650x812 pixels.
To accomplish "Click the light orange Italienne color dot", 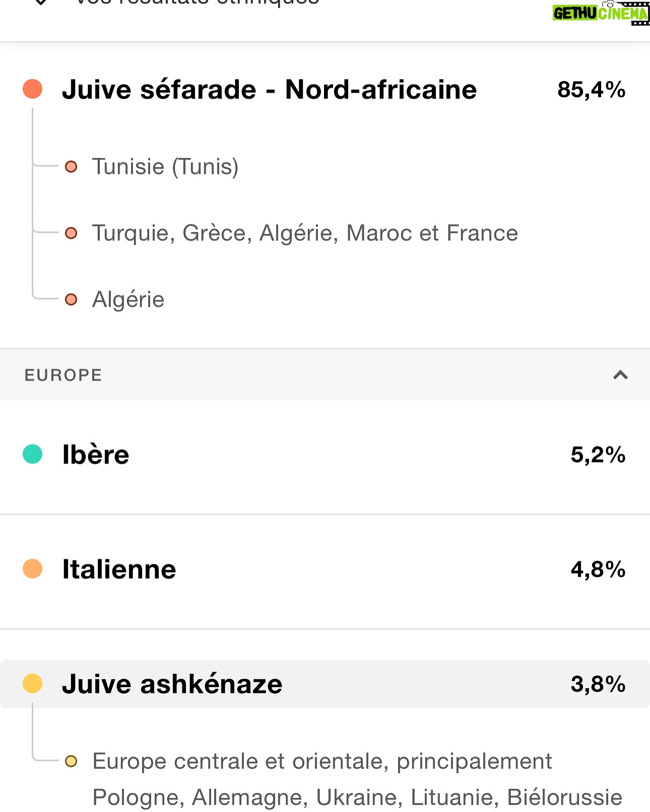I will coord(33,569).
